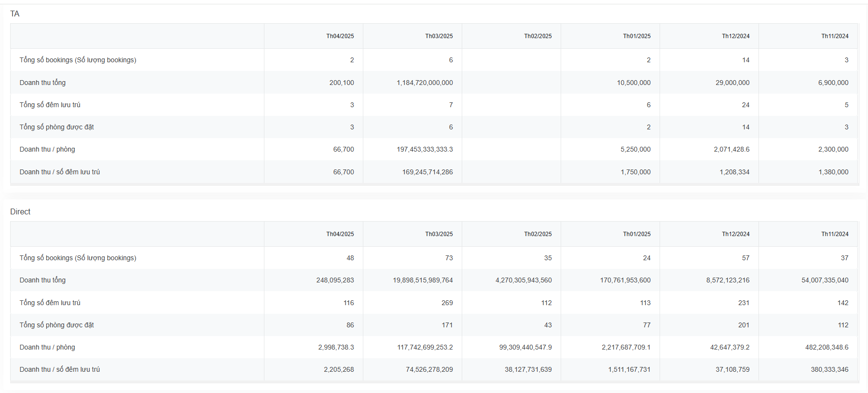Click "Tổng số phòng được đặt" label in TA table
The height and width of the screenshot is (393, 868).
(56, 127)
